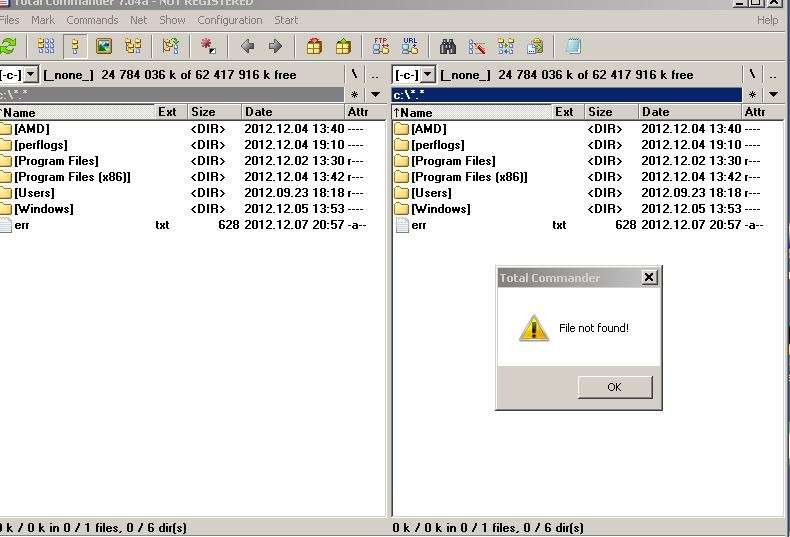Image resolution: width=790 pixels, height=537 pixels.
Task: Open the right panel favorites asterisk button
Action: pyautogui.click(x=752, y=94)
